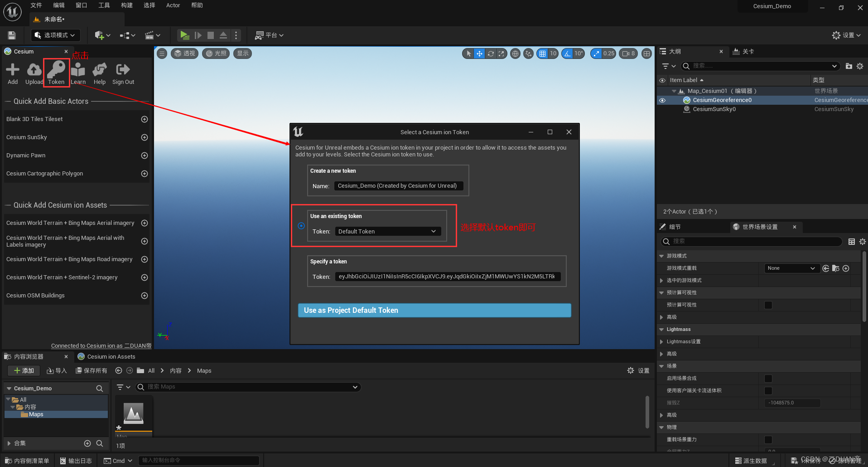Open the 游戏模式重载 None dropdown

tap(791, 268)
